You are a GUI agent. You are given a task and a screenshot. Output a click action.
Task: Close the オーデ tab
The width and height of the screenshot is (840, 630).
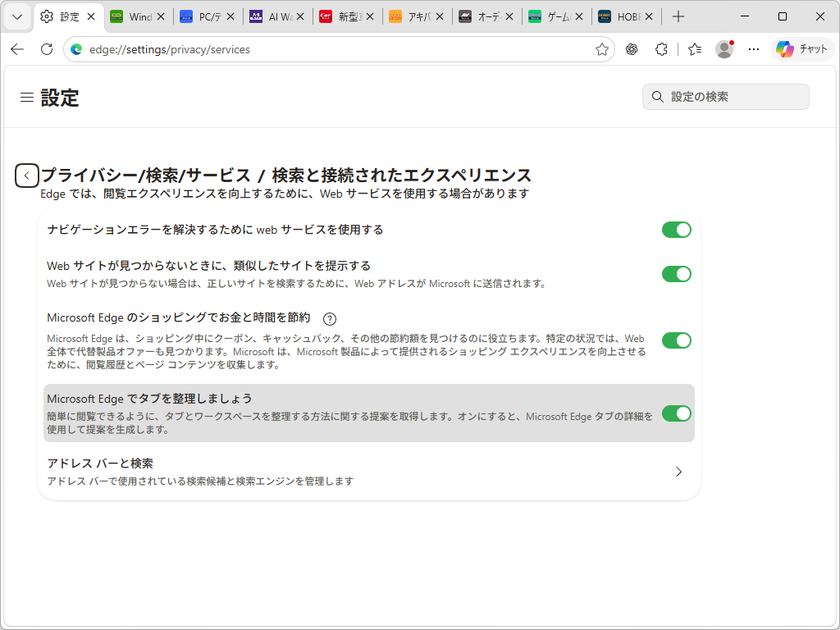(509, 16)
